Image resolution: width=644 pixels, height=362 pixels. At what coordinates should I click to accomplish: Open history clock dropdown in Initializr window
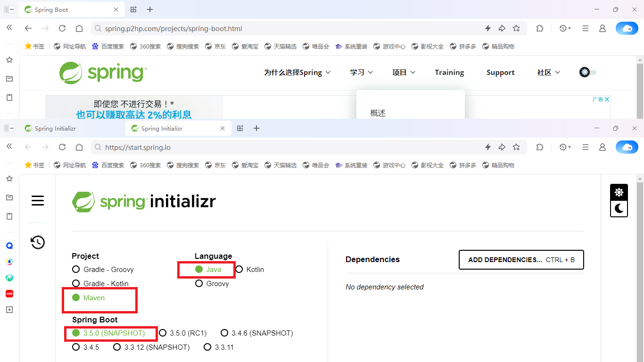565,147
